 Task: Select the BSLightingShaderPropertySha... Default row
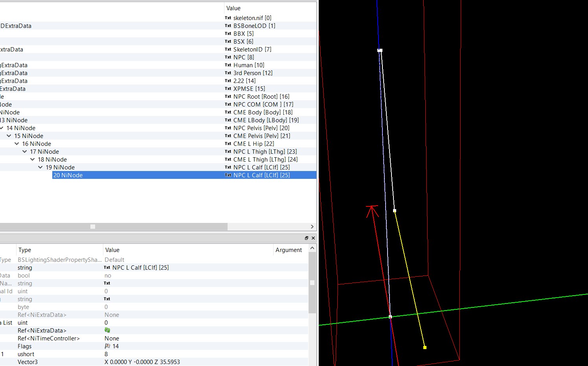pos(154,260)
